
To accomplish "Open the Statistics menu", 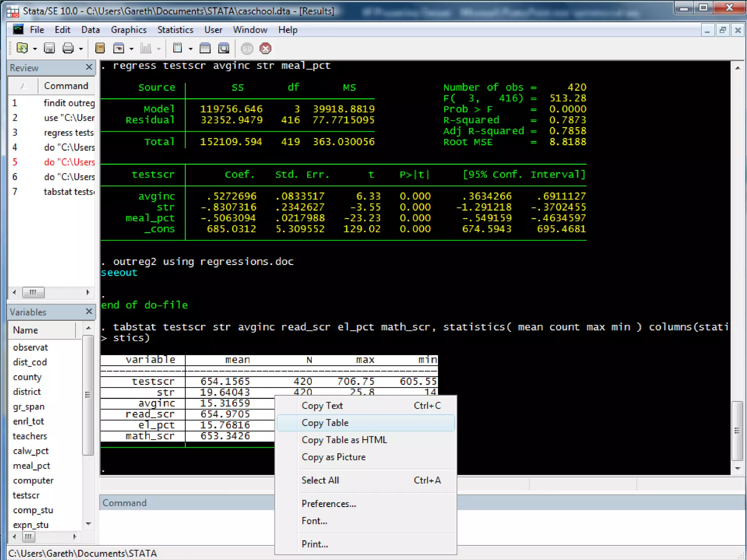I will point(175,30).
